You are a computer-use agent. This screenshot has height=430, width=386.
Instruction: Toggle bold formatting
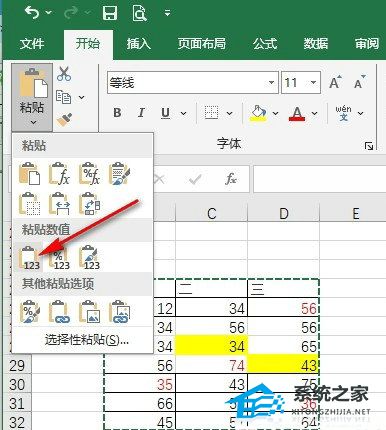(x=117, y=113)
